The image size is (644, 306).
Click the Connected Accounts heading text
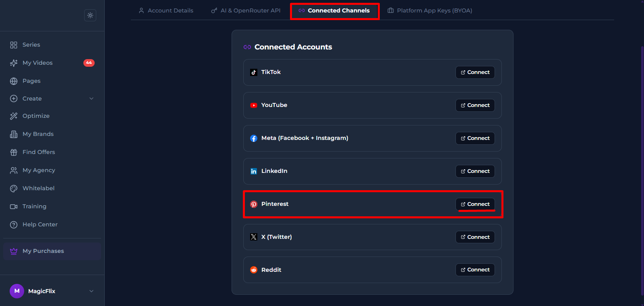pyautogui.click(x=293, y=47)
